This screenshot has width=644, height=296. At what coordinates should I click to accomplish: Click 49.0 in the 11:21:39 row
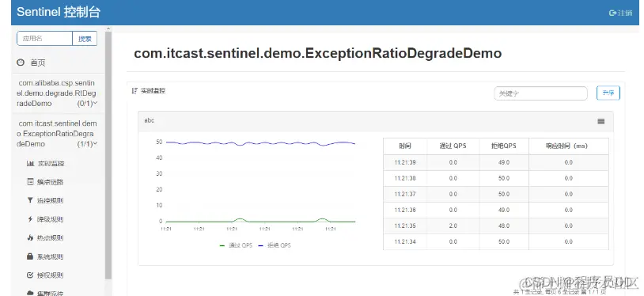coord(504,162)
